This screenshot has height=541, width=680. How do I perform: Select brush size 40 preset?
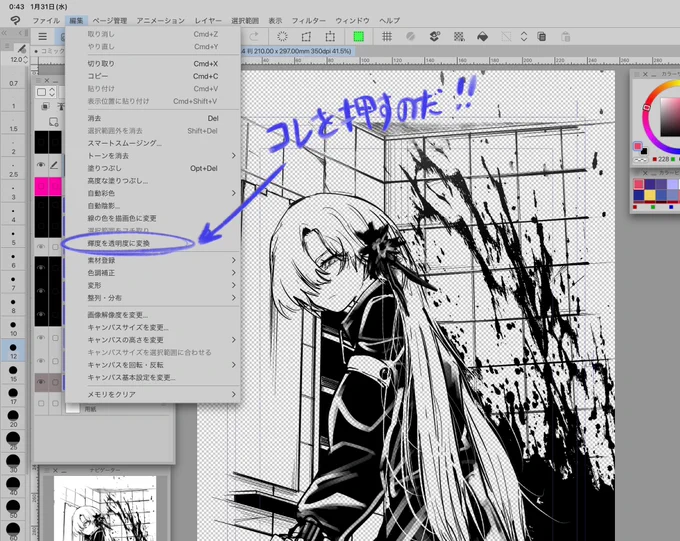point(13,487)
